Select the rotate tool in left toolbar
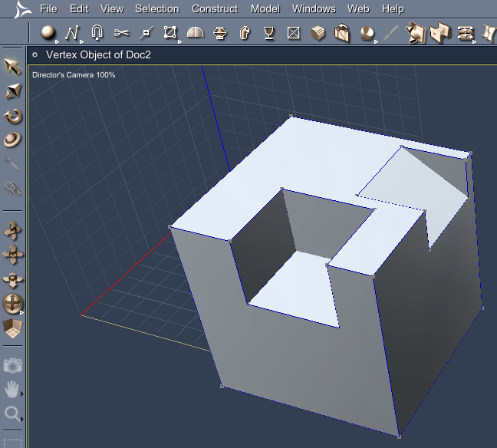The width and height of the screenshot is (497, 448). pyautogui.click(x=13, y=117)
